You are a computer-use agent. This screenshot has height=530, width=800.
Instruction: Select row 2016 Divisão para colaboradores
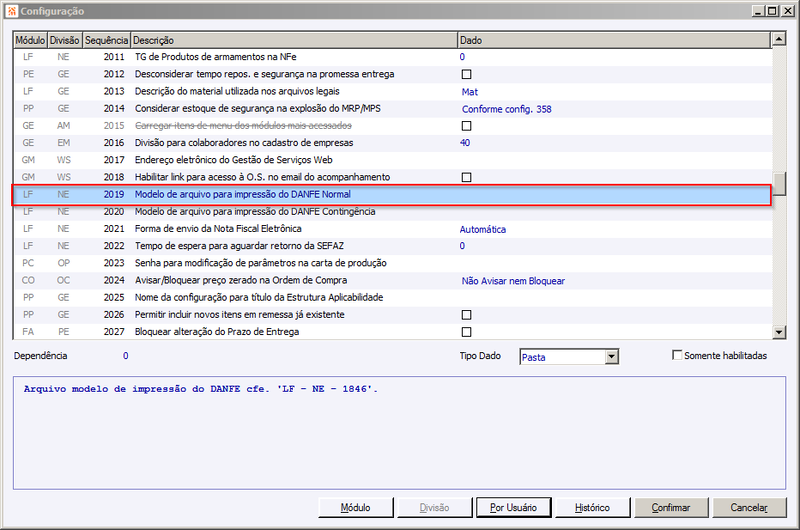pos(392,143)
